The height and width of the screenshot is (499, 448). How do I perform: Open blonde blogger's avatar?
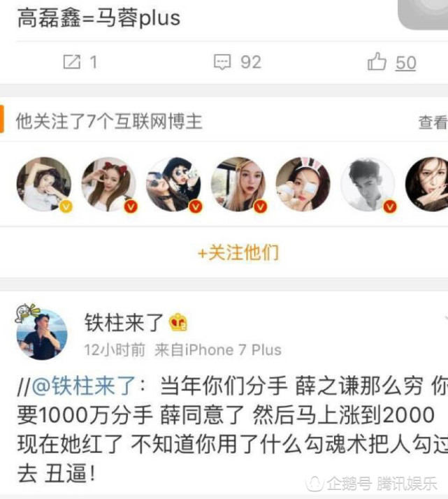pyautogui.click(x=238, y=184)
